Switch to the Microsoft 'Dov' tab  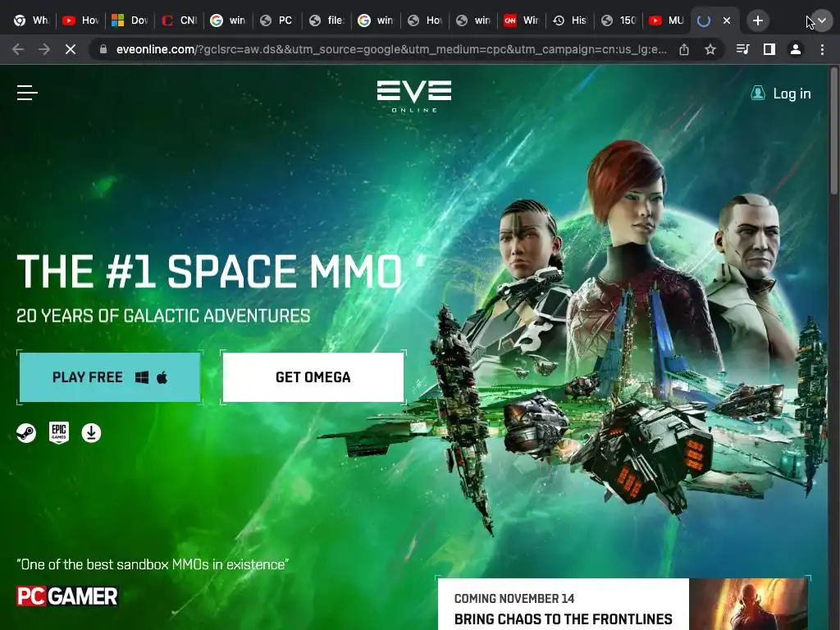(x=130, y=21)
